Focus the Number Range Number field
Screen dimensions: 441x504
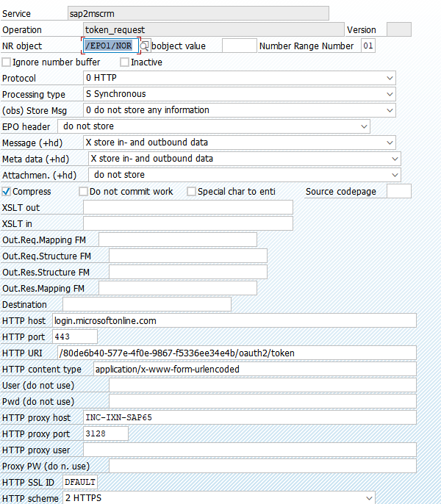tap(368, 46)
